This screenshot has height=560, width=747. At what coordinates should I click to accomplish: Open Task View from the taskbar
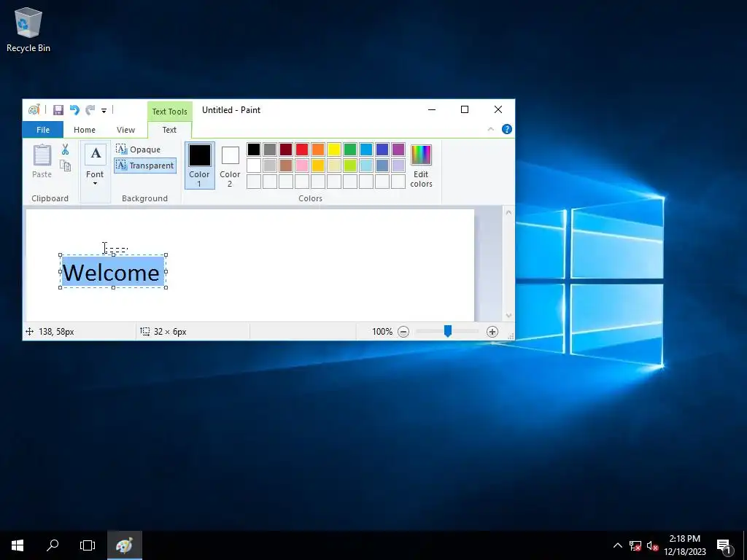88,545
